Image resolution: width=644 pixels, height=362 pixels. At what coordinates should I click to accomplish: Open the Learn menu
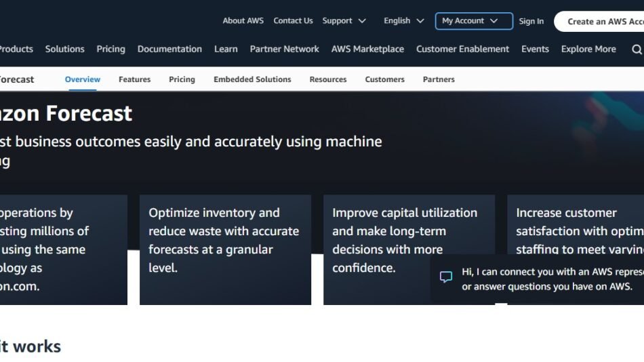pyautogui.click(x=226, y=49)
